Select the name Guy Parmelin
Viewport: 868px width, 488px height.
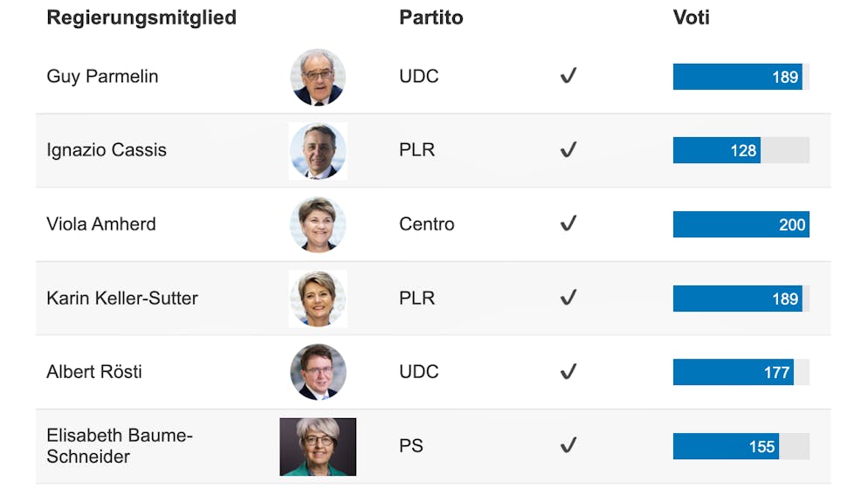pos(102,76)
